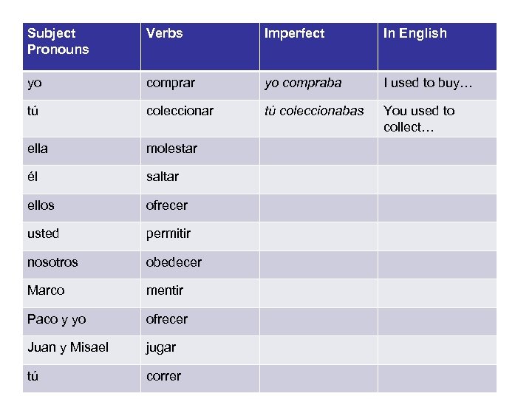Screen dimensions: 532x399
Task: Select the 'In English' header cell
Action: (x=415, y=33)
